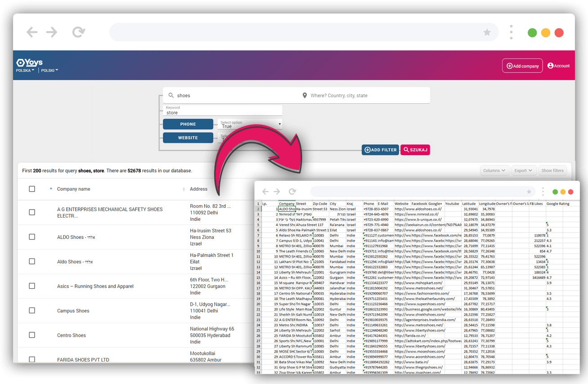The height and width of the screenshot is (384, 588).
Task: Click Campus Shoes company name
Action: pyautogui.click(x=73, y=311)
